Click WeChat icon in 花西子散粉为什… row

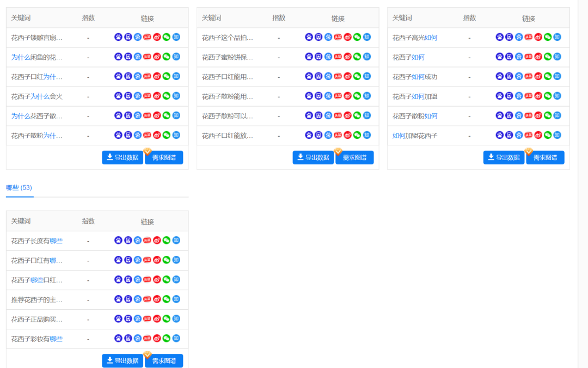click(167, 135)
